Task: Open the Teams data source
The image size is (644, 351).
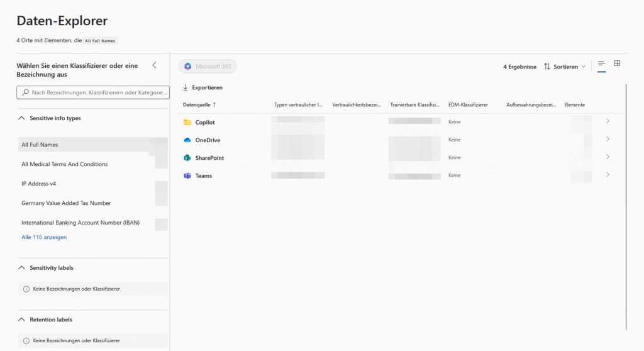Action: pos(203,176)
